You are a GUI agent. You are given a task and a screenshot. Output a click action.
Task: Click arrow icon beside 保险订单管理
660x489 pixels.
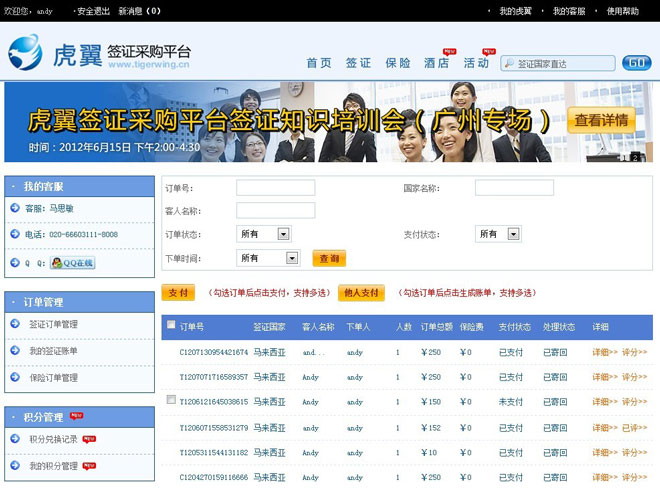(15, 377)
